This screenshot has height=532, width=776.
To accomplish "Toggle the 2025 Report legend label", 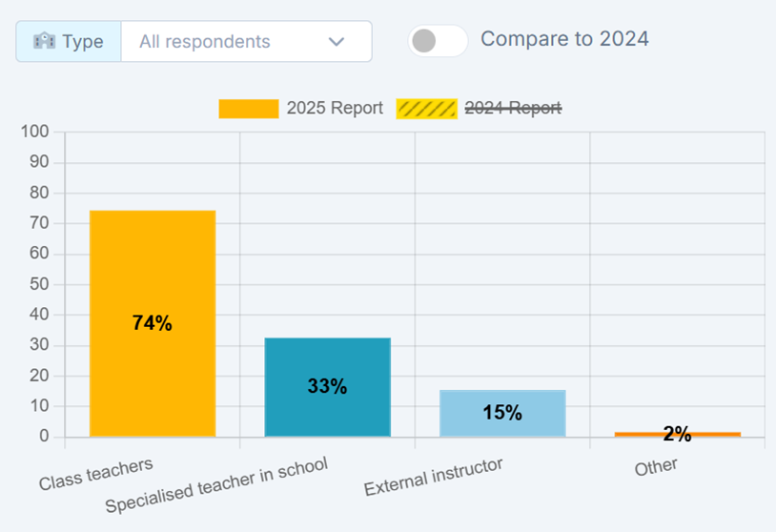I will click(x=335, y=109).
